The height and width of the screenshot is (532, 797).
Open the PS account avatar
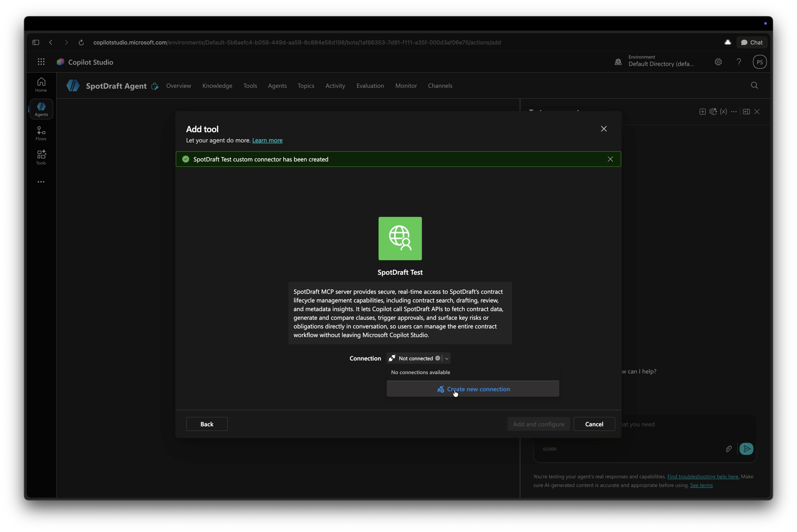[760, 62]
